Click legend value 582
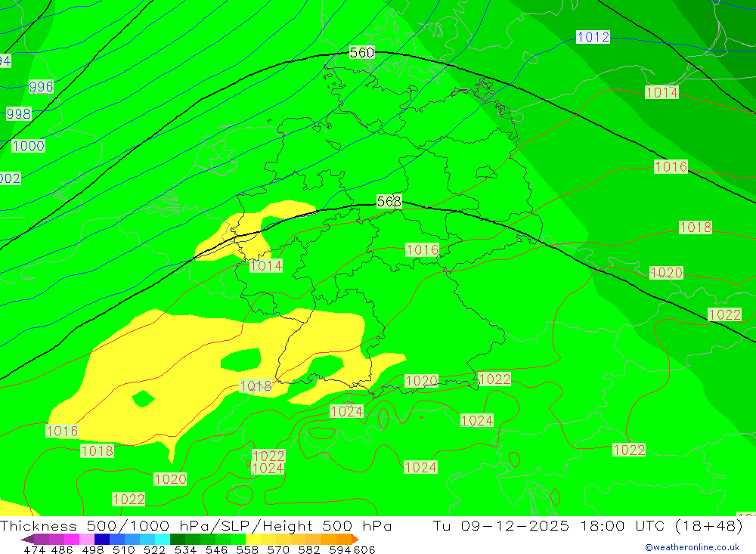 pyautogui.click(x=308, y=549)
